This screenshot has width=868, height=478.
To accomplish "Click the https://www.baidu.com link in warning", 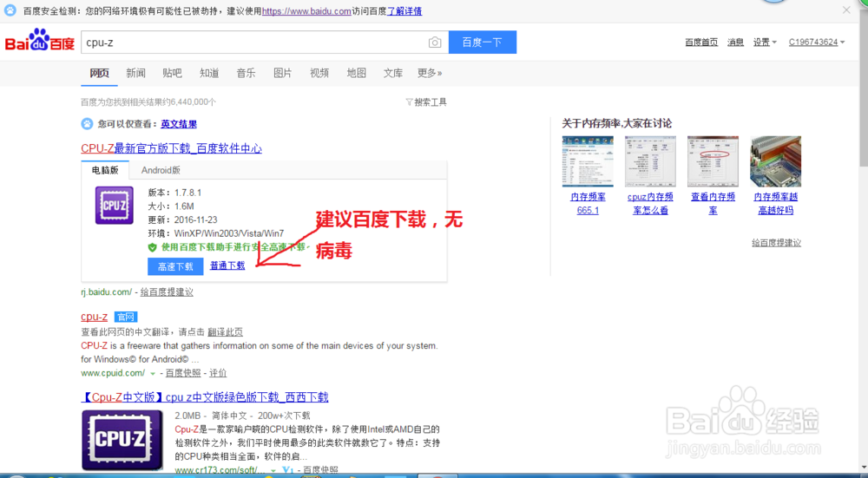I will (306, 11).
